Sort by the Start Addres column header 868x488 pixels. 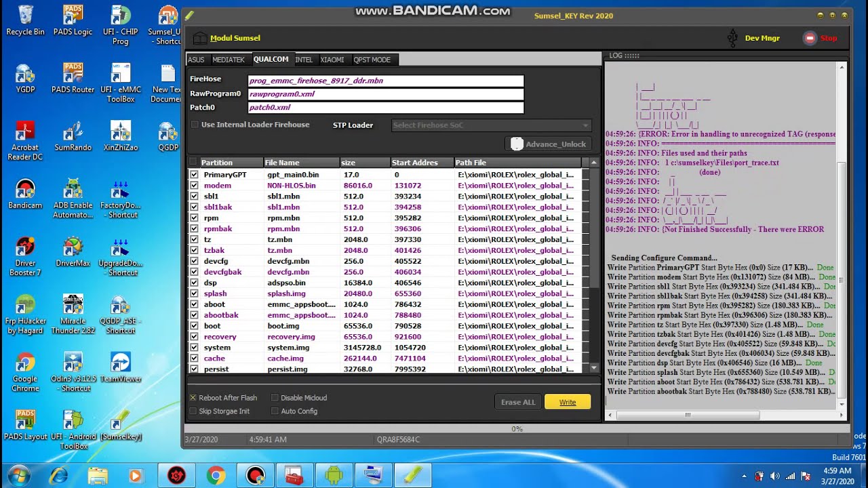422,163
